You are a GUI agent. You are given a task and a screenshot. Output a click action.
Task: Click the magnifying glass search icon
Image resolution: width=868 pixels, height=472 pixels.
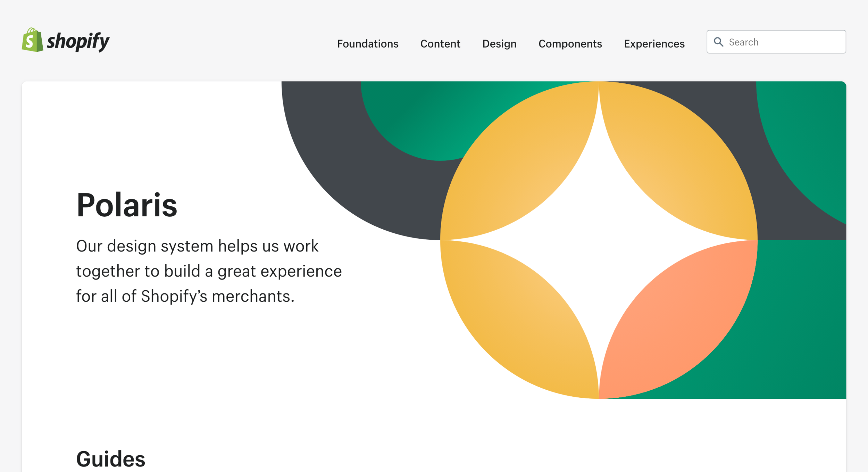point(718,42)
